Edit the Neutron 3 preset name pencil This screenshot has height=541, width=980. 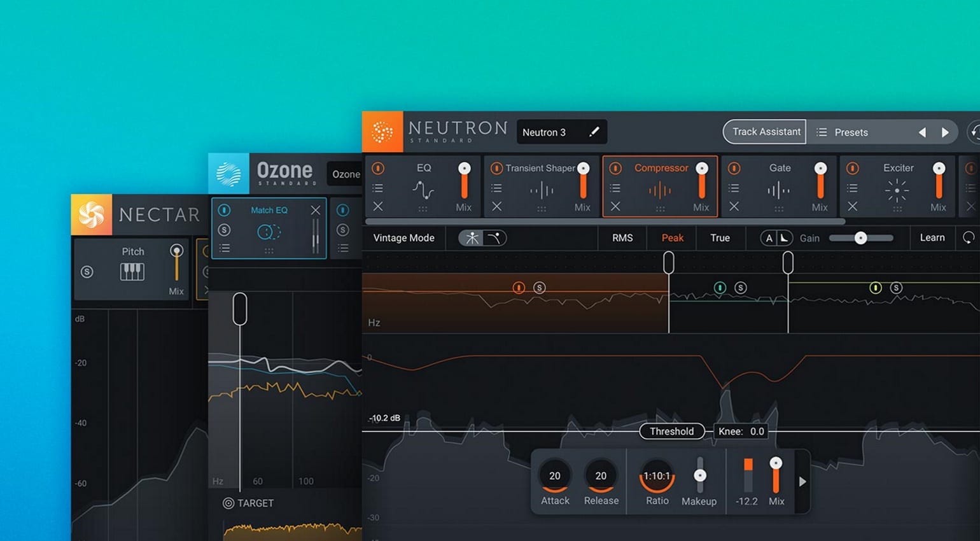(594, 132)
